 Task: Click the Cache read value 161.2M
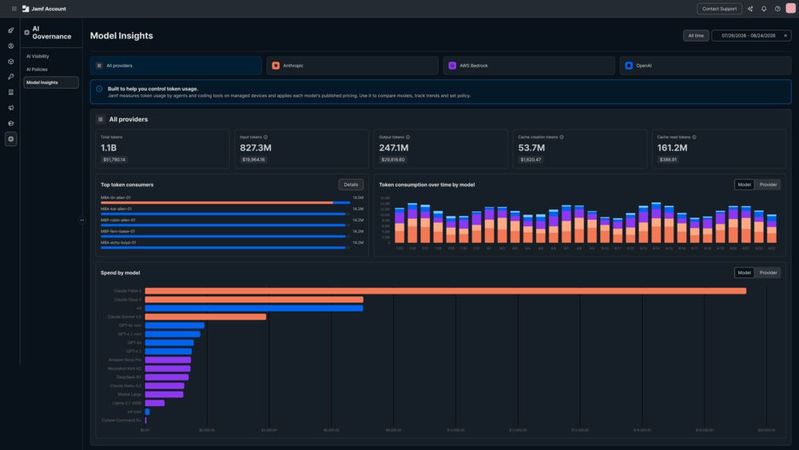click(672, 148)
